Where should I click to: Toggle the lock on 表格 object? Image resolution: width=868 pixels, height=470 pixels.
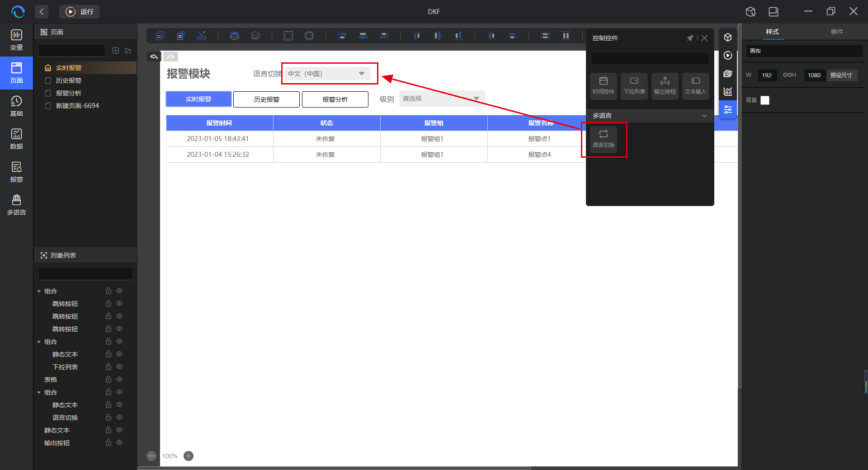pos(108,379)
